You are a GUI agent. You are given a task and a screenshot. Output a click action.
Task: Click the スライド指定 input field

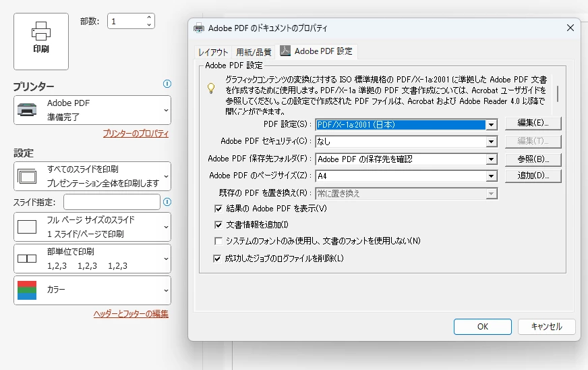pos(112,202)
